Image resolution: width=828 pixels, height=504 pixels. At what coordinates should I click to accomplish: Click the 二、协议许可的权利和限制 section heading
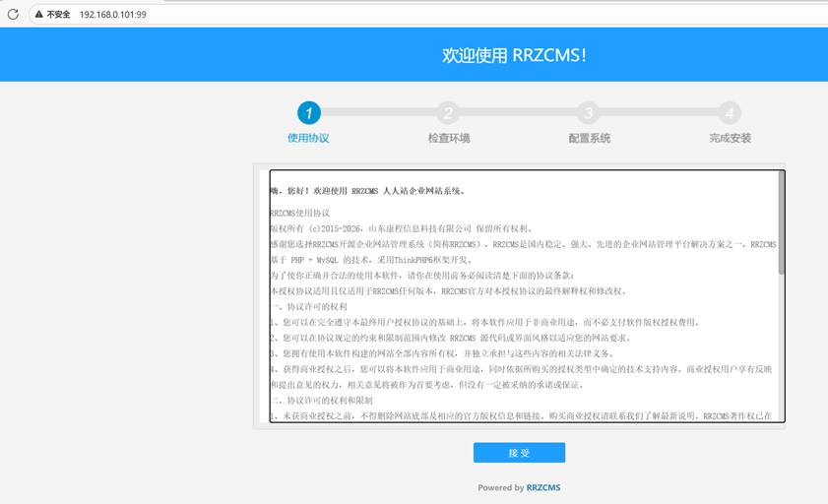click(322, 401)
